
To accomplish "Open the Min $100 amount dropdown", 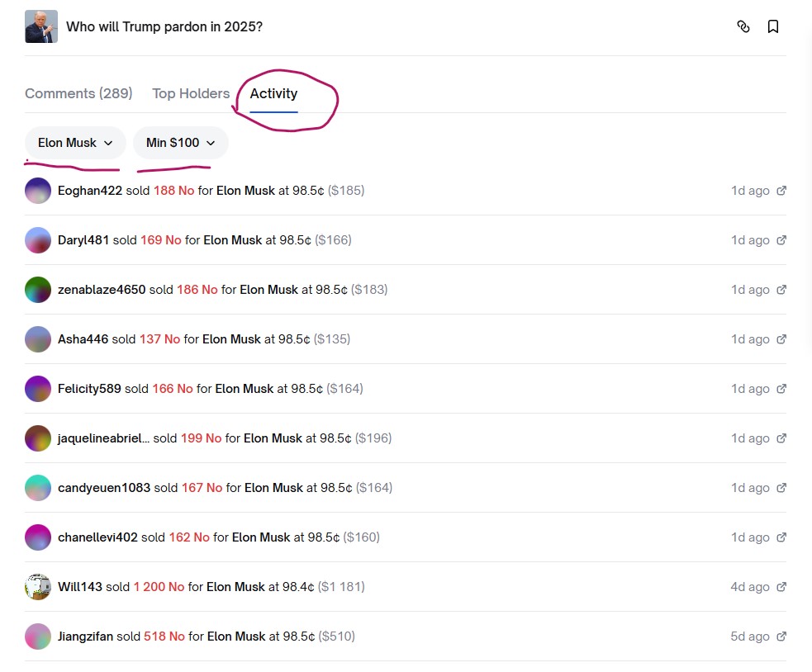I will pyautogui.click(x=180, y=143).
